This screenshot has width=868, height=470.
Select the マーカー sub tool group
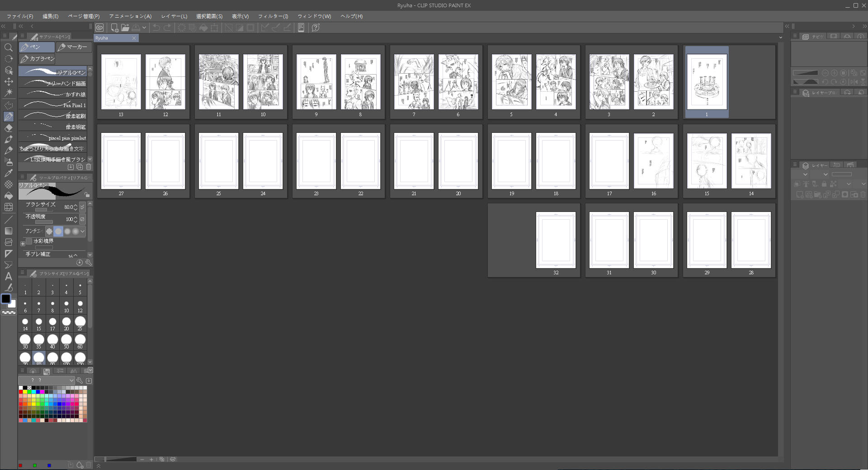tap(74, 47)
